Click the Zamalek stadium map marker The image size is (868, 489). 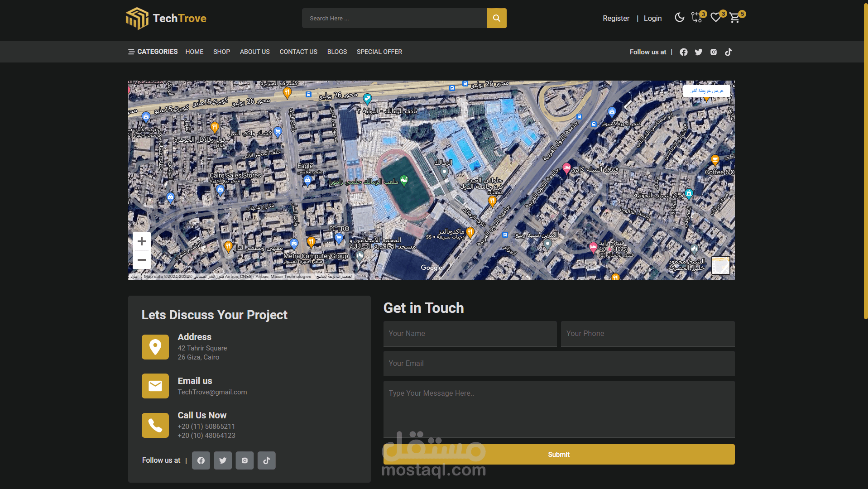point(404,181)
